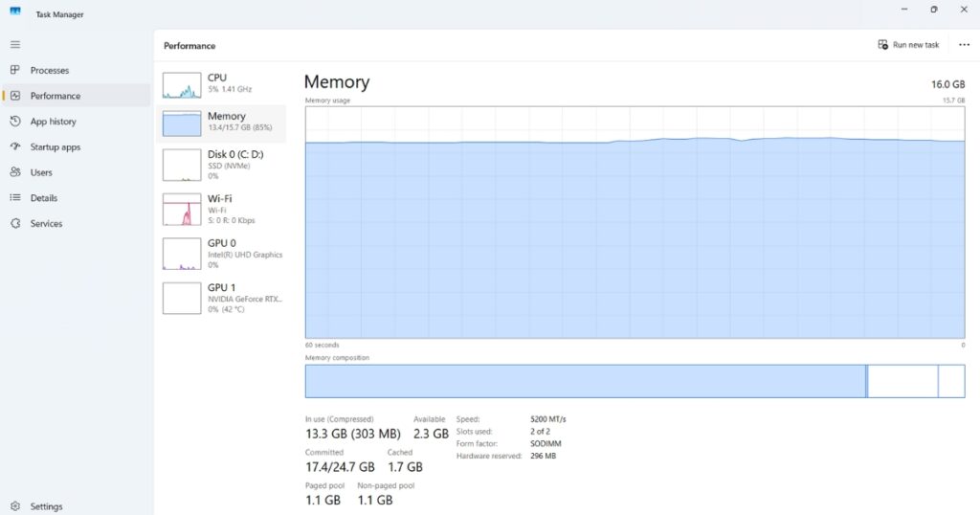Select the Performance tab in sidebar
This screenshot has width=980, height=515.
click(x=56, y=96)
